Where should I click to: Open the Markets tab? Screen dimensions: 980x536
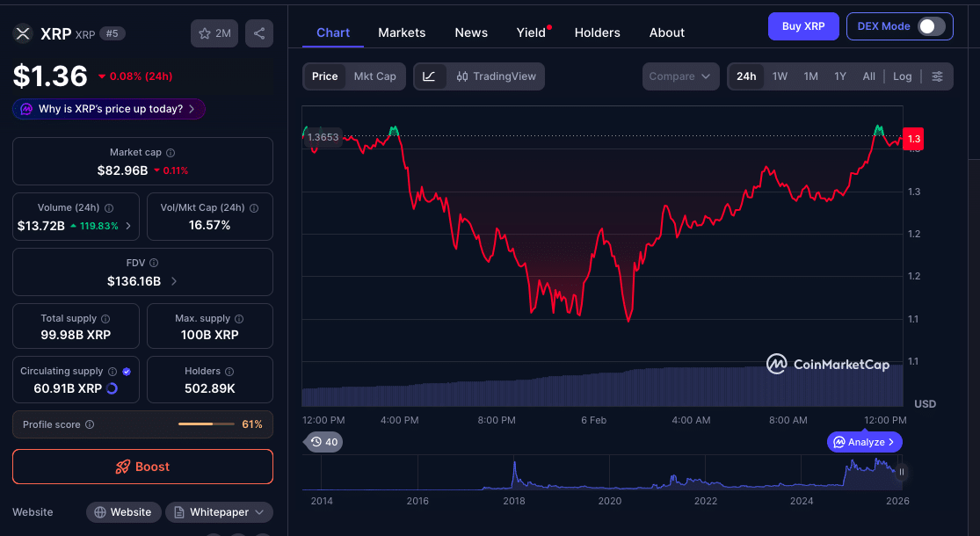point(402,33)
